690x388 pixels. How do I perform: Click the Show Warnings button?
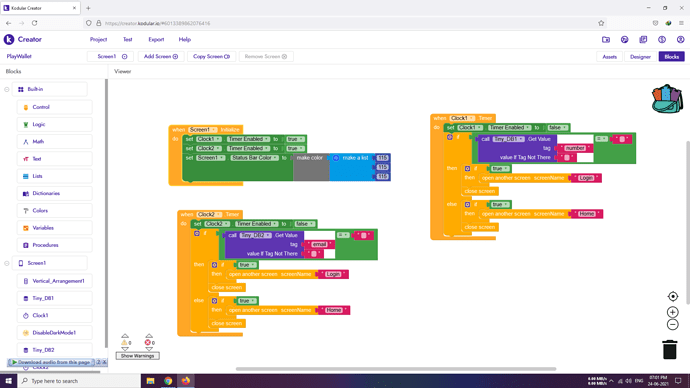pos(137,356)
